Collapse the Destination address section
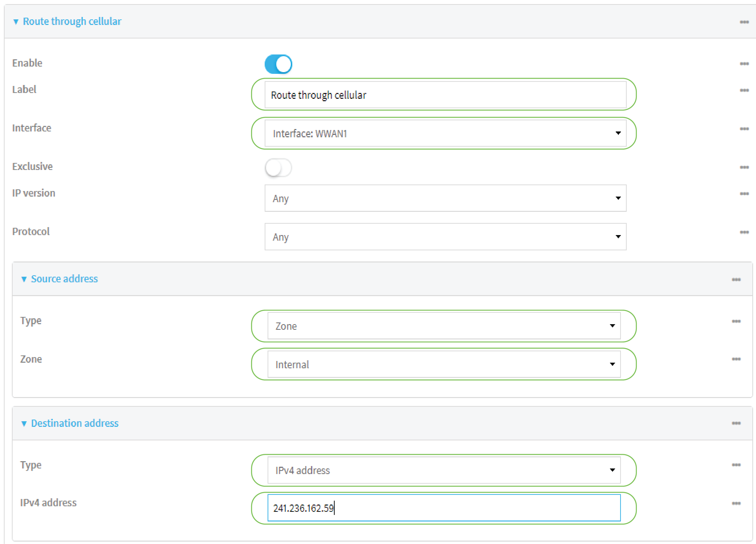The height and width of the screenshot is (544, 756). tap(24, 423)
